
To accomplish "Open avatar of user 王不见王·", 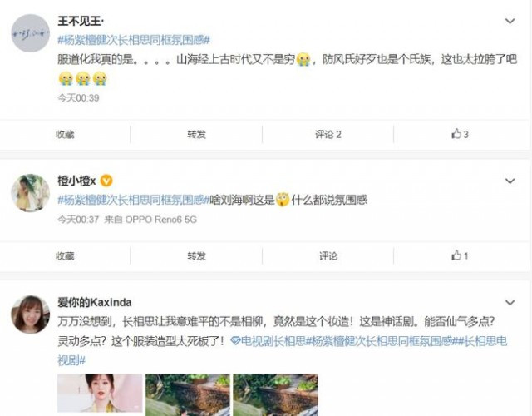I will coord(31,33).
